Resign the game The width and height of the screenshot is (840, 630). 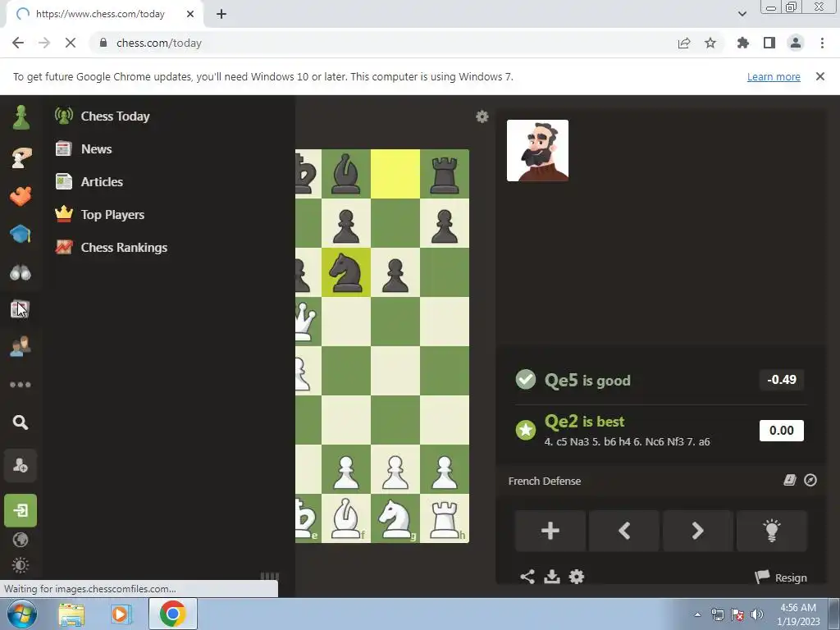click(x=781, y=577)
